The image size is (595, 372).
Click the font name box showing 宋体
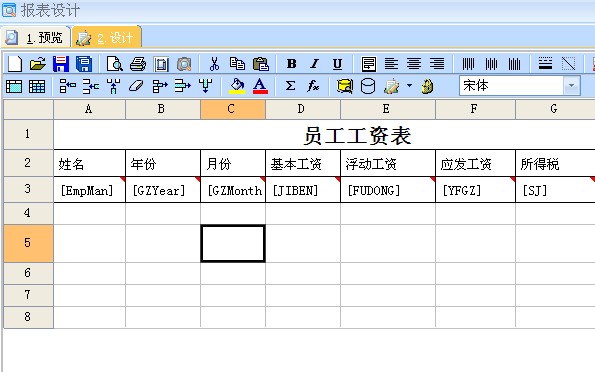(x=512, y=86)
